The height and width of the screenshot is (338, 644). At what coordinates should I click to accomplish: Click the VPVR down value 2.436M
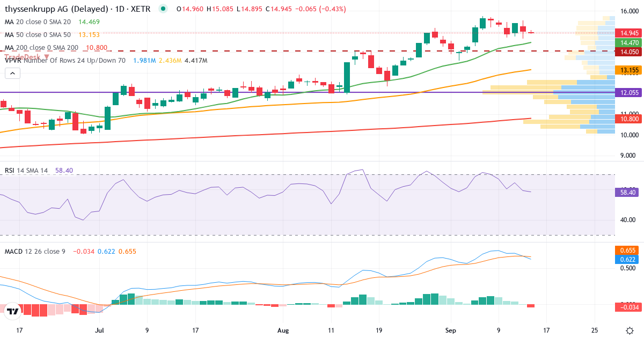(170, 61)
